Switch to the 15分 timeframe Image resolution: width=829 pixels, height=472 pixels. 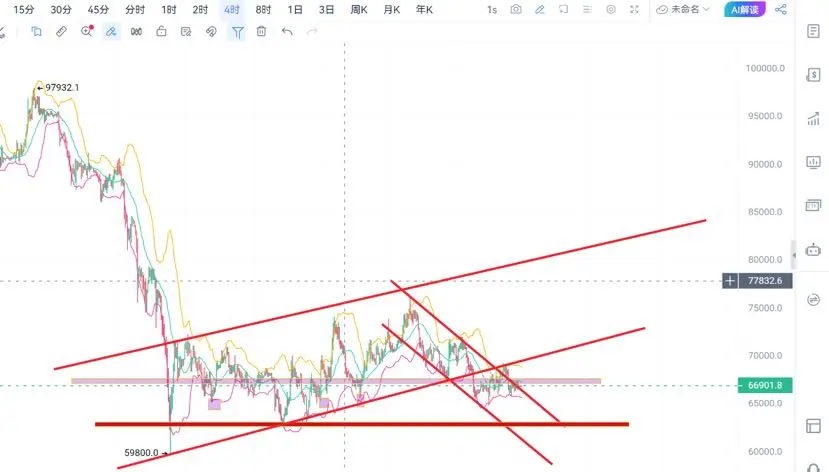[24, 10]
